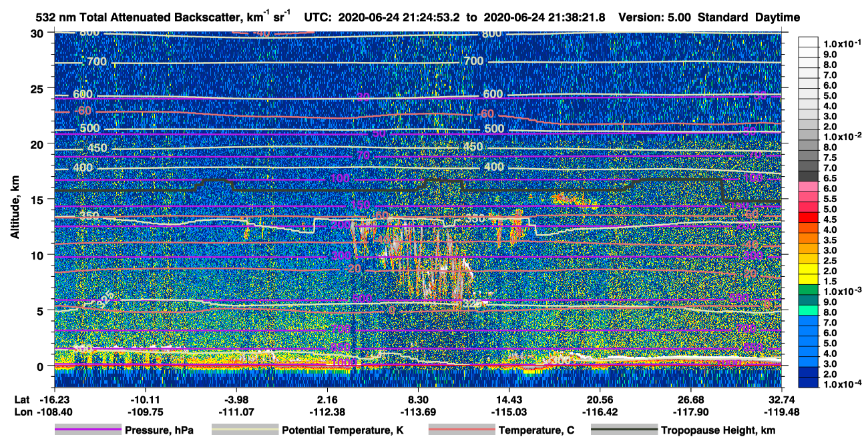The width and height of the screenshot is (868, 445).
Task: Click latitude value '32.74'
Action: point(782,399)
